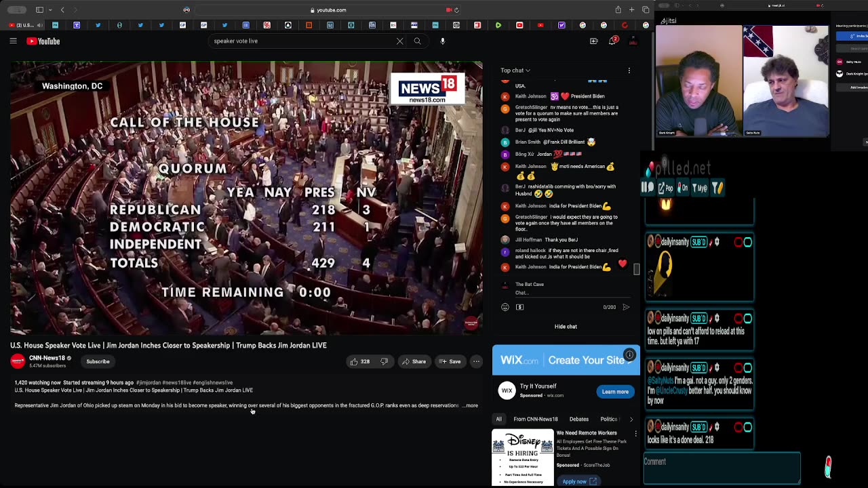Viewport: 868px width, 488px height.
Task: Show next category chips with arrow
Action: coord(631,419)
